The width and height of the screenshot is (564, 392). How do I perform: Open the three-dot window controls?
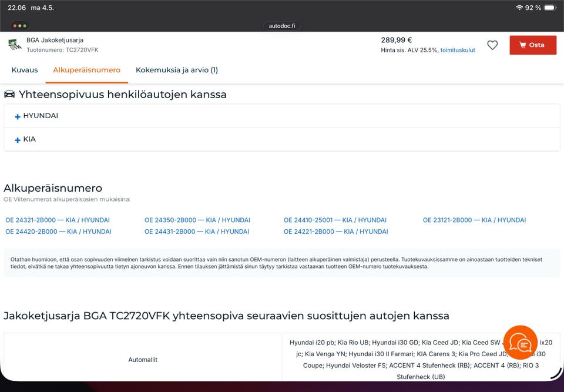pyautogui.click(x=19, y=26)
